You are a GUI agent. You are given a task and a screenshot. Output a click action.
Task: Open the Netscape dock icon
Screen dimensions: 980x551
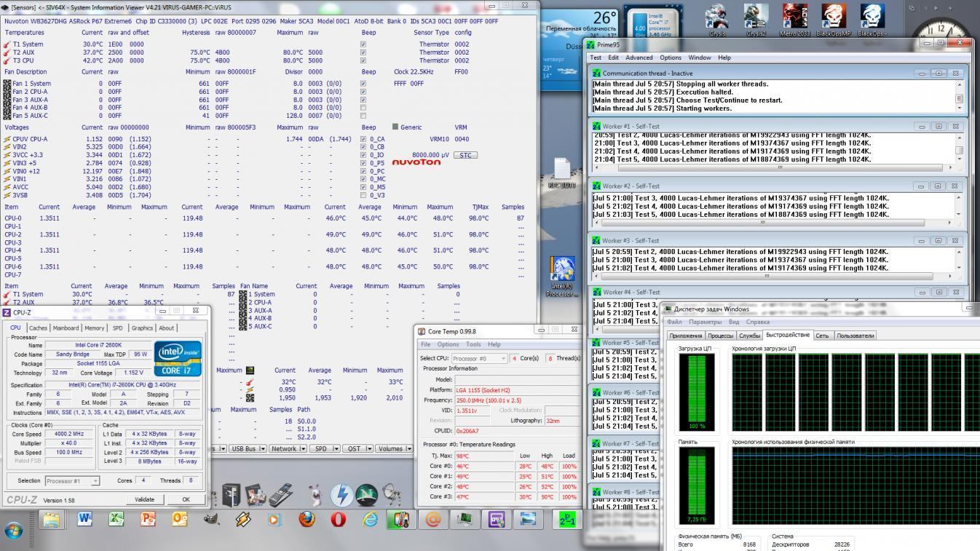coord(366,495)
